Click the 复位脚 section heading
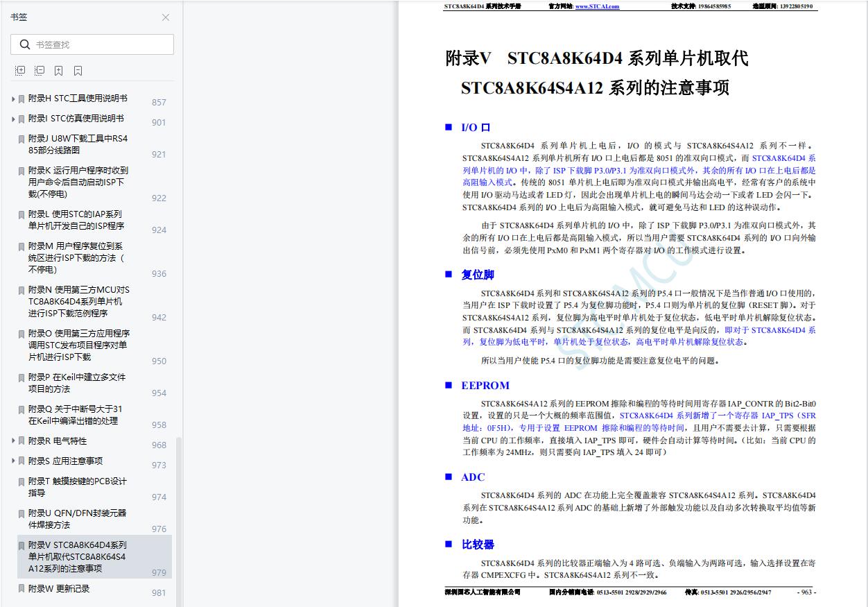Screen dimensions: 868x607 click(478, 275)
